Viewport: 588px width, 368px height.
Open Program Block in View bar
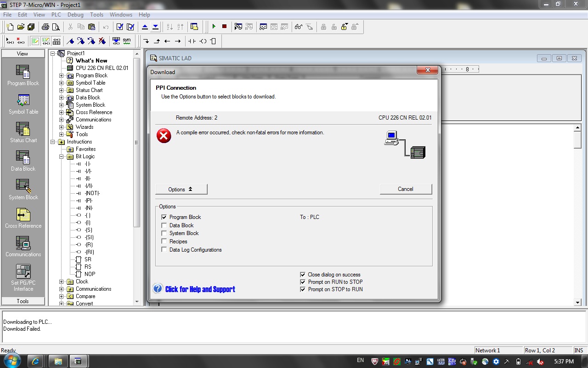pos(23,75)
